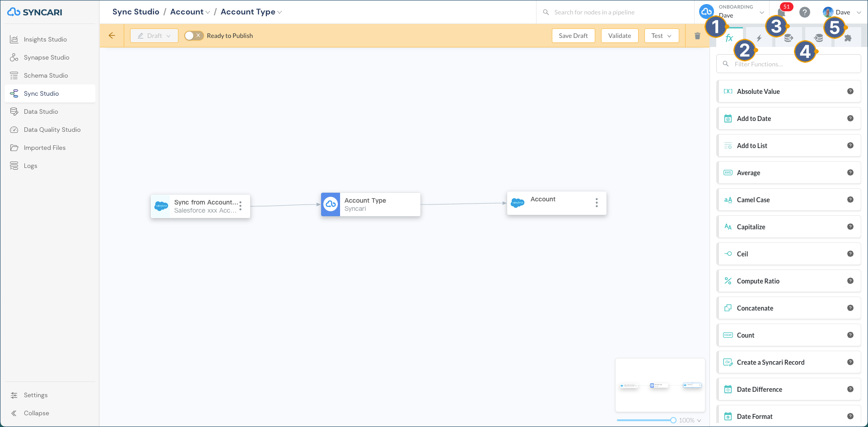Go to Schema Studio
The width and height of the screenshot is (868, 427).
pyautogui.click(x=50, y=75)
